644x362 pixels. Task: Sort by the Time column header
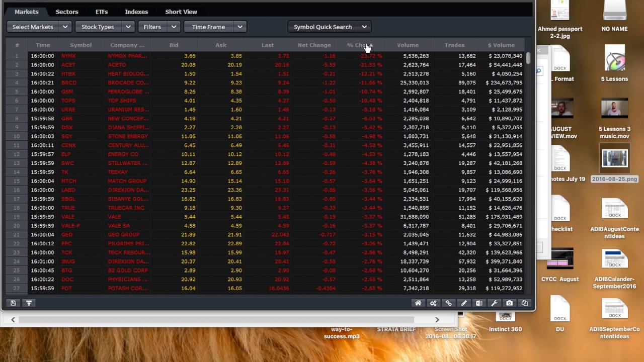pyautogui.click(x=43, y=45)
